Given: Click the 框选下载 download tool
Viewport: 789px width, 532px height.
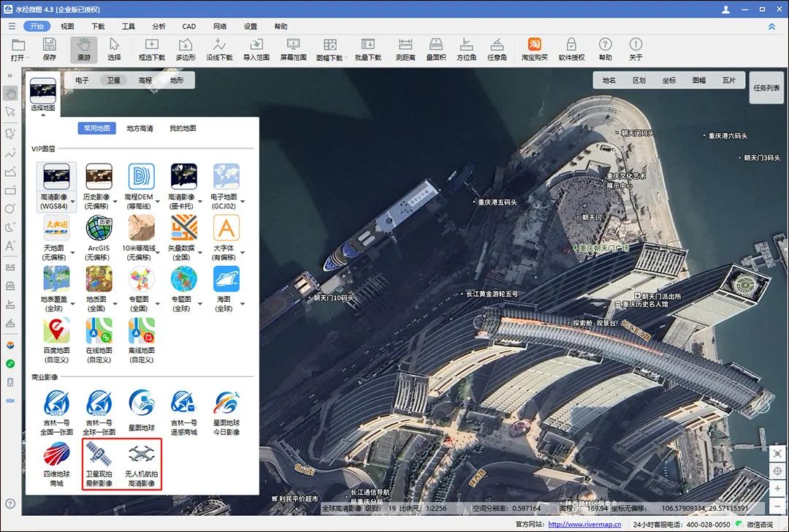Looking at the screenshot, I should coord(152,49).
